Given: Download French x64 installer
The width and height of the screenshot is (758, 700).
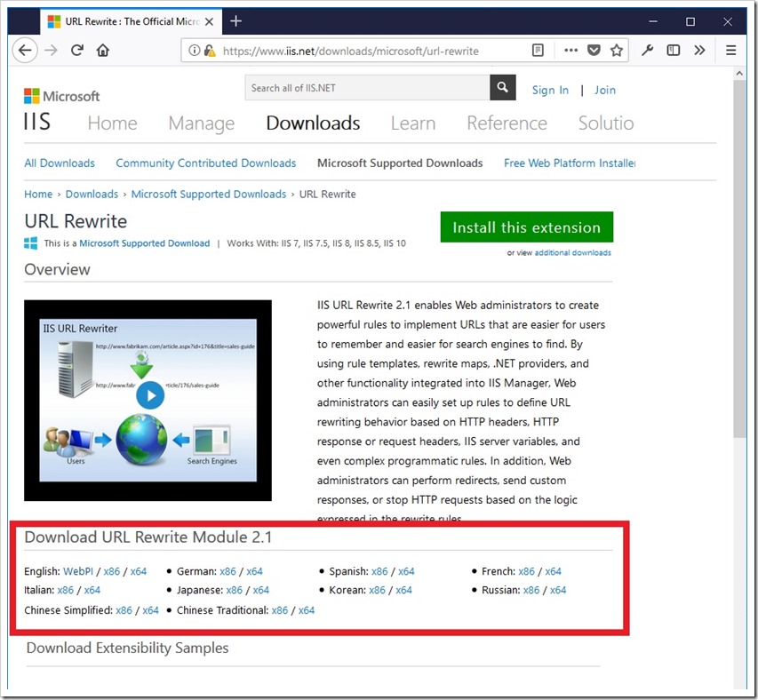Looking at the screenshot, I should 553,571.
